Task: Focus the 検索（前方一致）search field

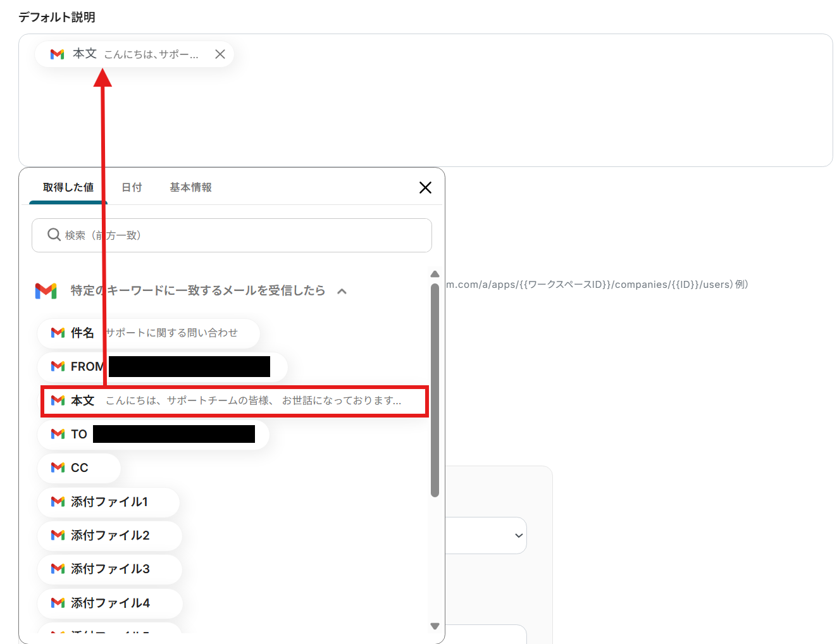Action: [x=232, y=235]
